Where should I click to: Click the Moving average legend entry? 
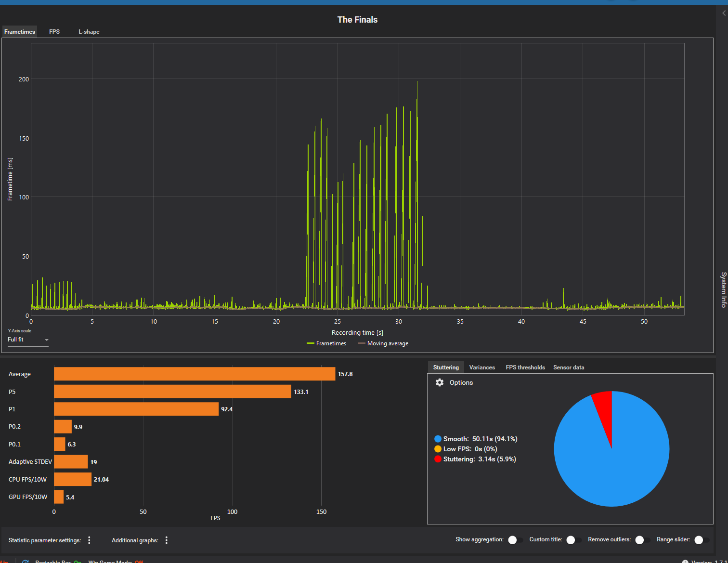click(x=383, y=343)
